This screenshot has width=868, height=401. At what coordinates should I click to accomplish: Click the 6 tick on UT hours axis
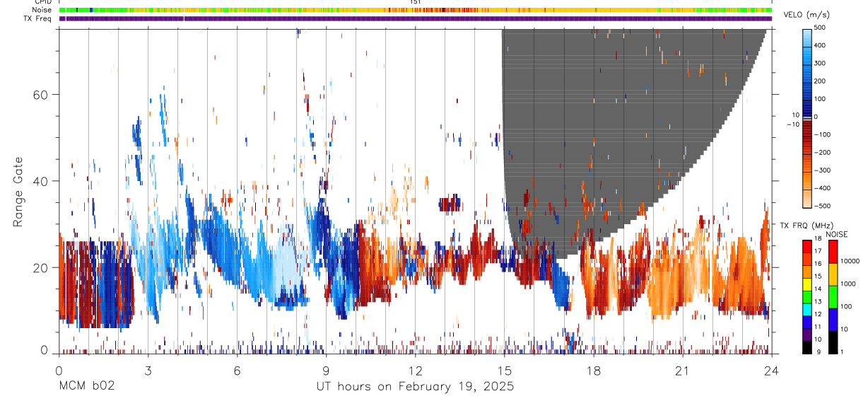coord(237,370)
